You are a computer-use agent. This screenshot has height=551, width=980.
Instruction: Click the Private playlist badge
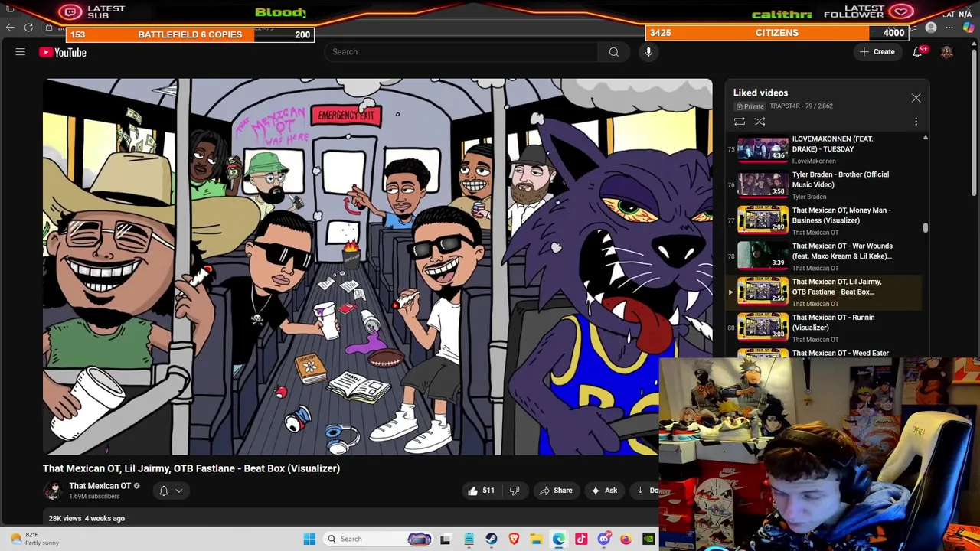(750, 106)
